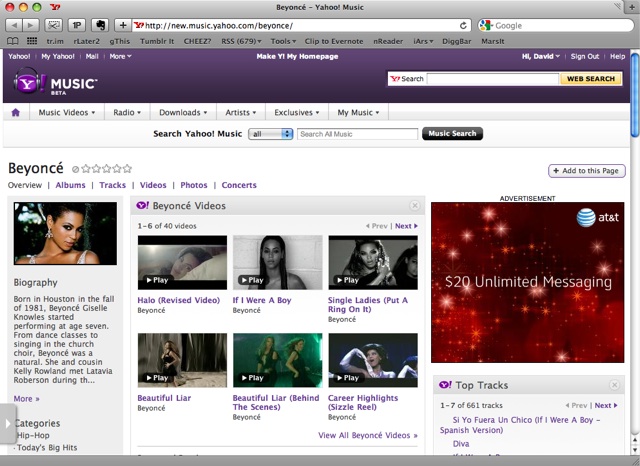Play Beautiful Liar (Behind The Scenes) video

pos(278,360)
